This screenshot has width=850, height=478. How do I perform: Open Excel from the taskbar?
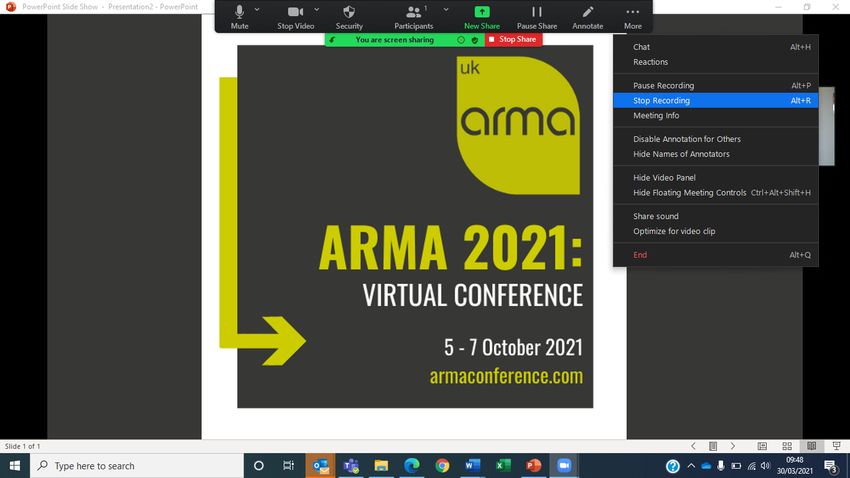[x=503, y=466]
